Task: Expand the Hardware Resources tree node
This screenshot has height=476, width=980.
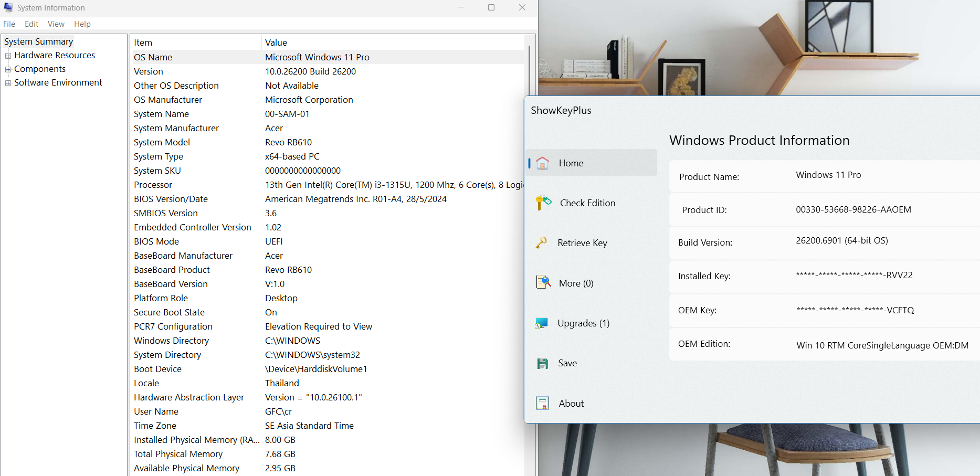Action: pos(8,56)
